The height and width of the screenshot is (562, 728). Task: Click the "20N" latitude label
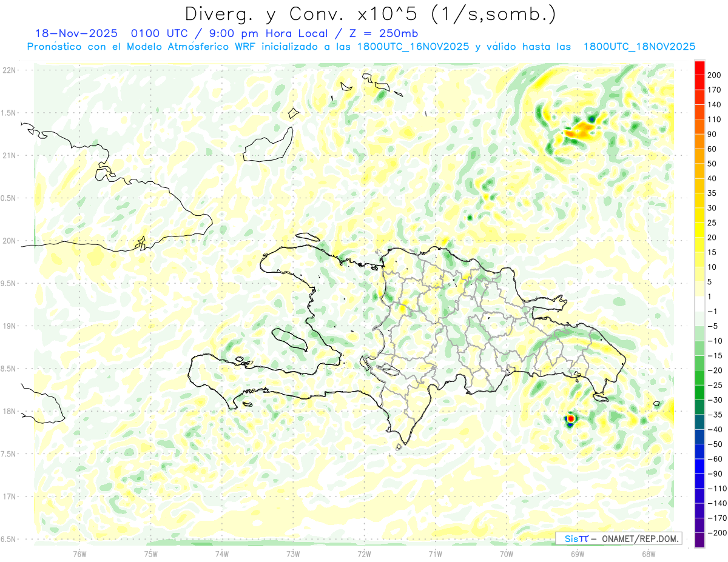point(10,241)
